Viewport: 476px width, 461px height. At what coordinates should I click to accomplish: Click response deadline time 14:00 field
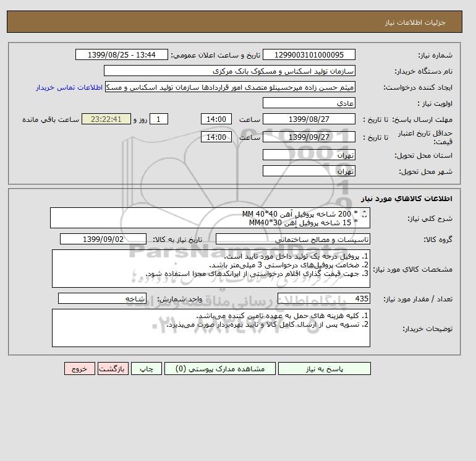click(216, 119)
